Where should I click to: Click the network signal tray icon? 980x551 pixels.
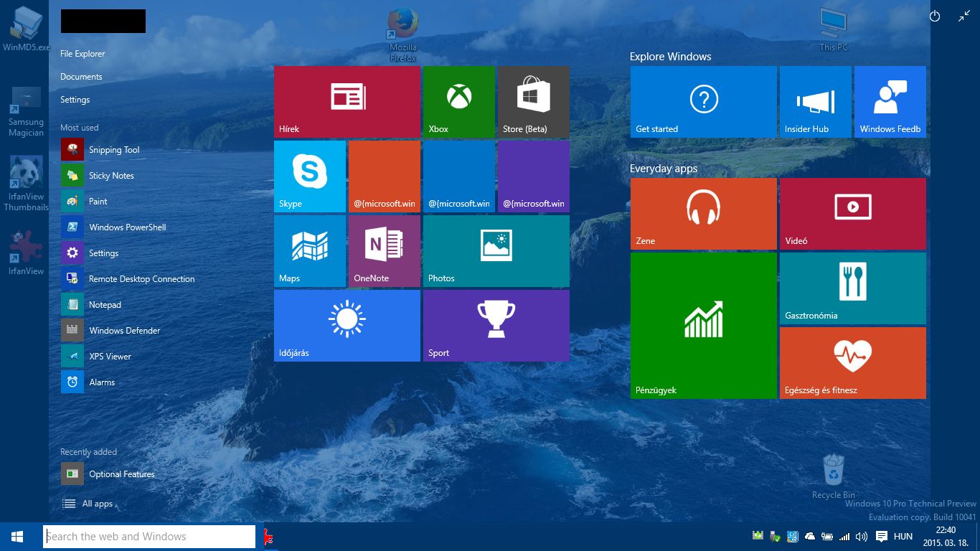tap(844, 536)
